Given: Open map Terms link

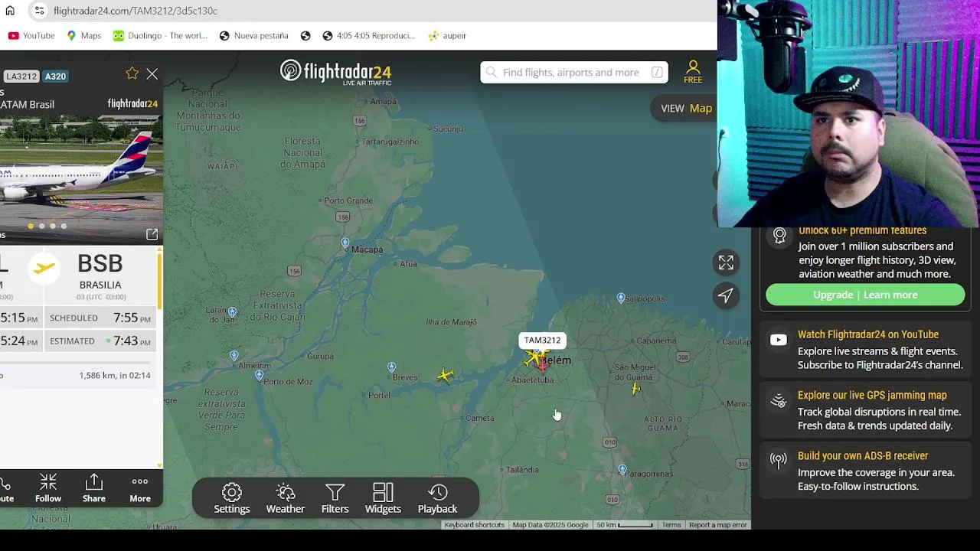Looking at the screenshot, I should pos(671,525).
